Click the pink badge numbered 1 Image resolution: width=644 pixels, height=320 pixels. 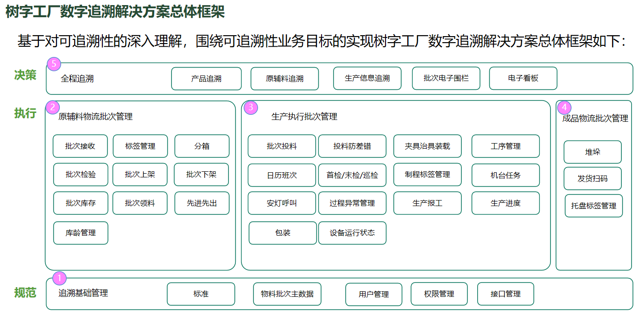pyautogui.click(x=59, y=278)
